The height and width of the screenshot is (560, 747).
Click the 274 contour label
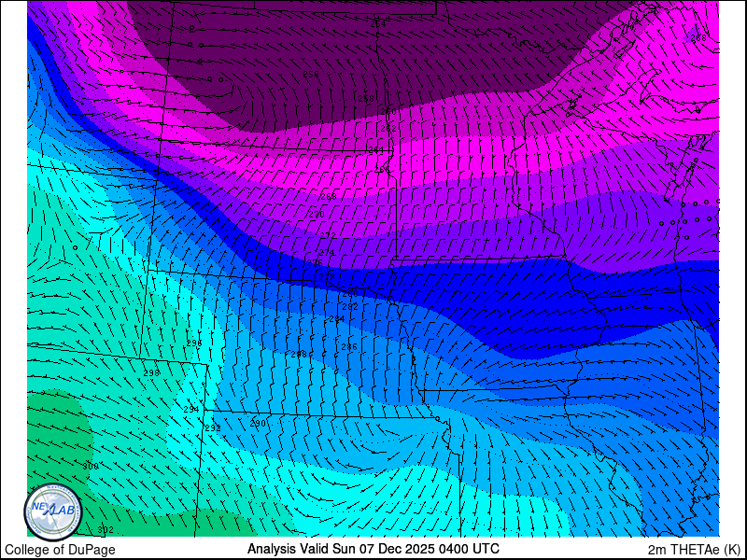coord(326,252)
